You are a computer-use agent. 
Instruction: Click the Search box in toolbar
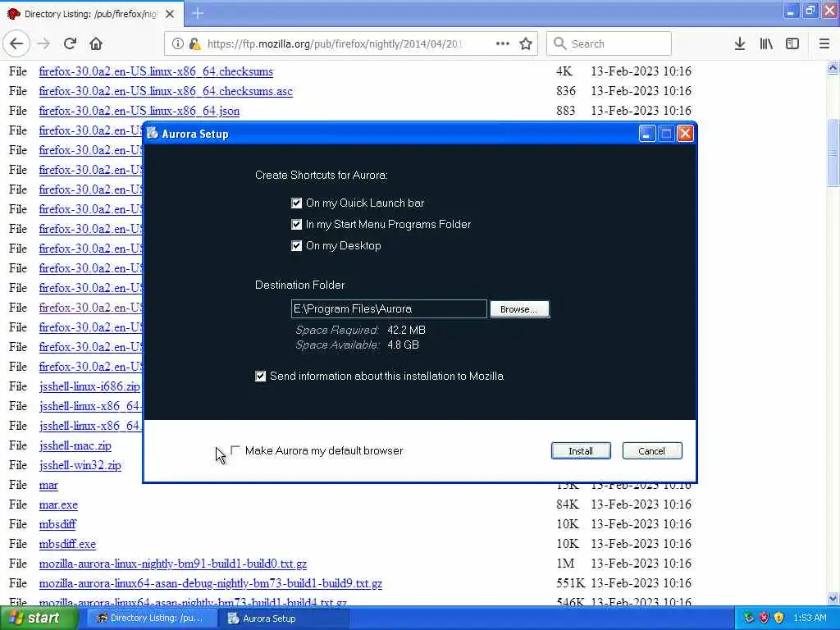pos(609,44)
